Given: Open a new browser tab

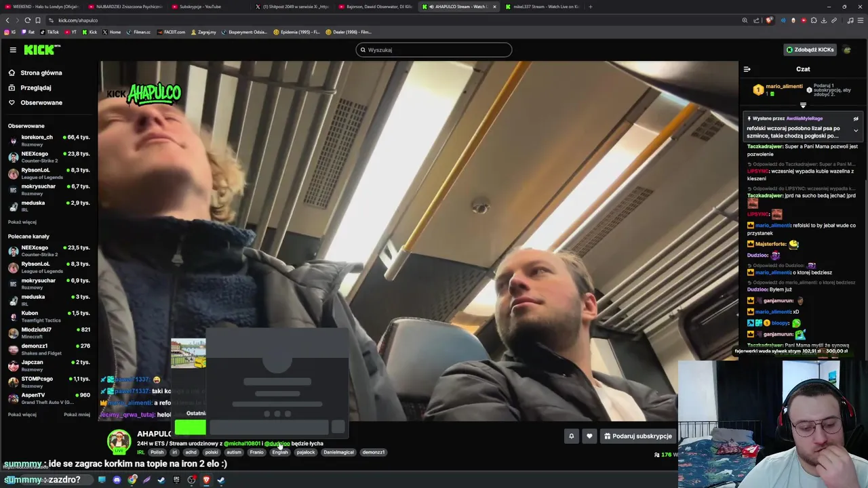Looking at the screenshot, I should [590, 6].
